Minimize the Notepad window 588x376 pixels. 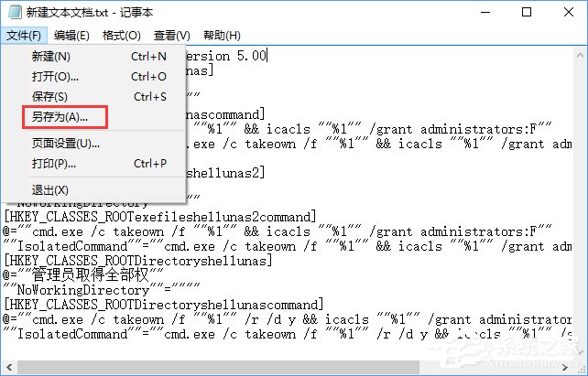(x=485, y=13)
